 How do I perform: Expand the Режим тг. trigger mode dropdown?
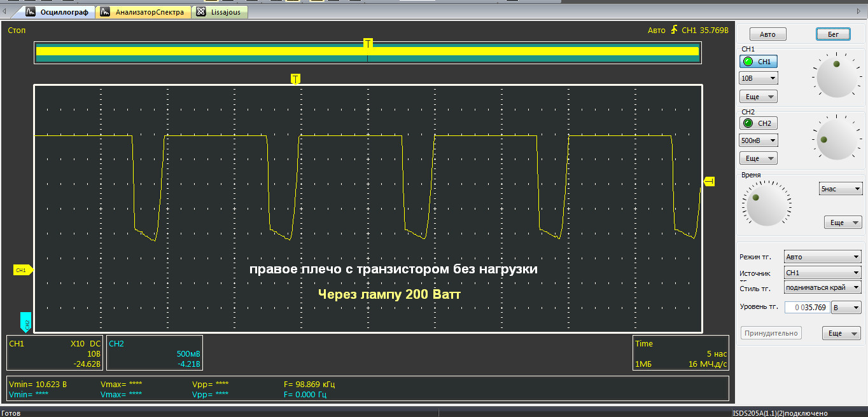[x=822, y=257]
